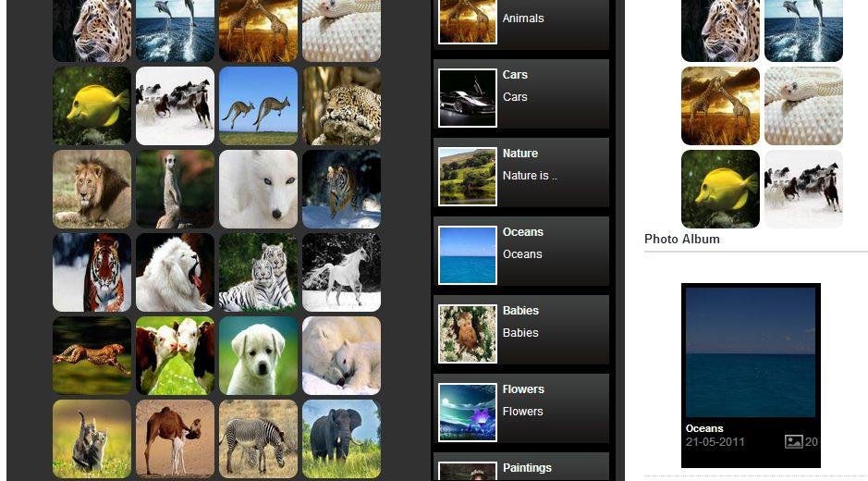Select the Flowers album thumbnail
This screenshot has width=868, height=481.
468,413
